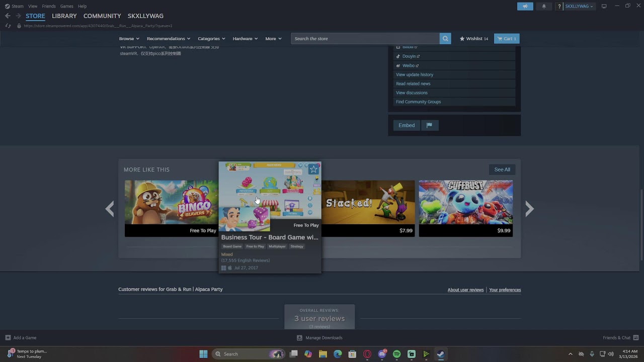Click the Embed button

(x=407, y=125)
